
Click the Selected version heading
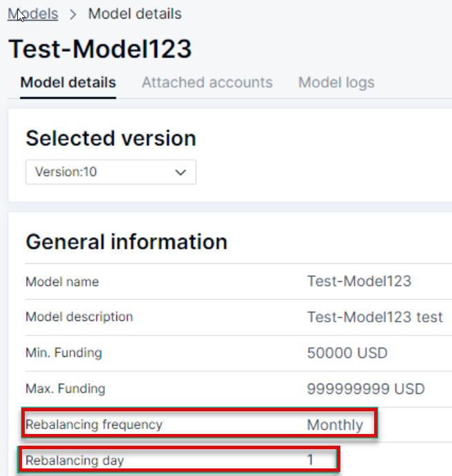111,138
